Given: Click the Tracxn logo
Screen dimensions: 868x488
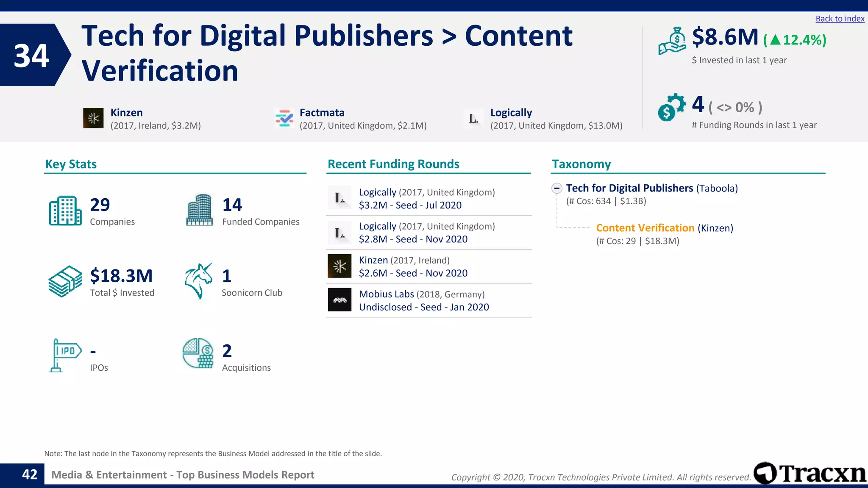Looking at the screenshot, I should [810, 473].
